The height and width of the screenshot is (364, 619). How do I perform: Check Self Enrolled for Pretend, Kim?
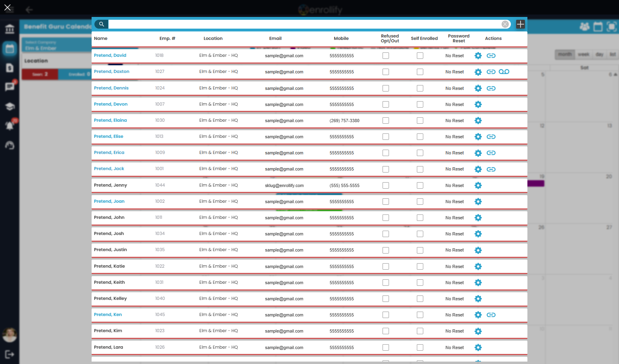point(420,331)
